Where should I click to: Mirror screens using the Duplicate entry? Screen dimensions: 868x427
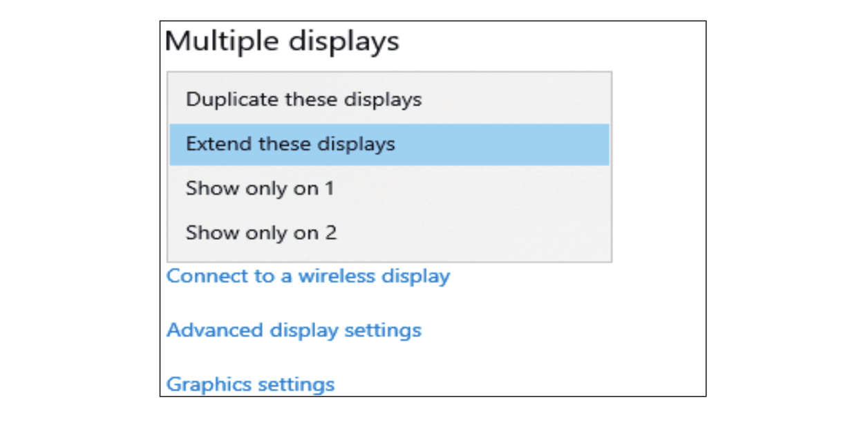(x=303, y=99)
